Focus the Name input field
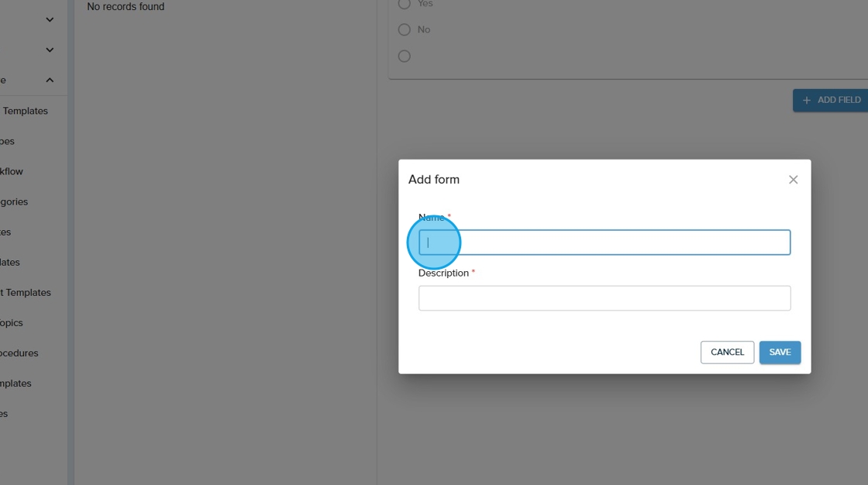 coord(604,242)
